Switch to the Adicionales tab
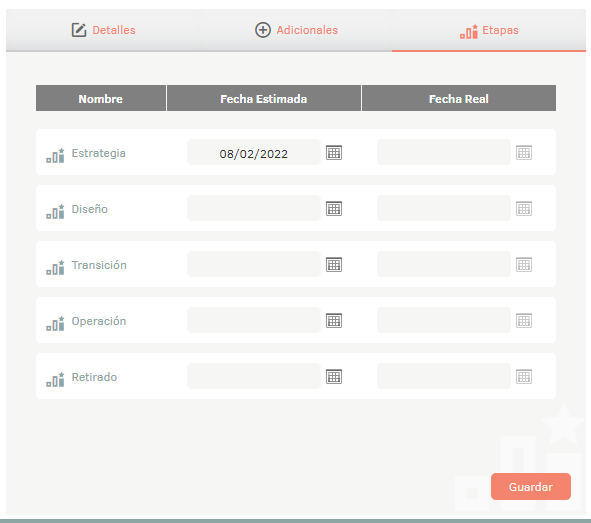The width and height of the screenshot is (591, 523). [296, 30]
